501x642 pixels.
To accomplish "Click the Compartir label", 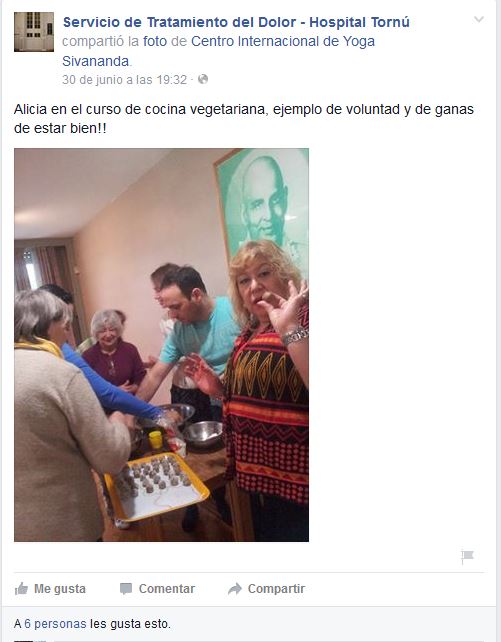I will point(276,589).
